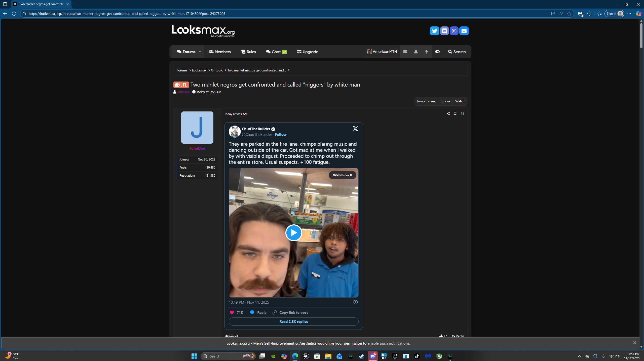644x361 pixels.
Task: Like the embedded tweet heart icon
Action: click(232, 312)
